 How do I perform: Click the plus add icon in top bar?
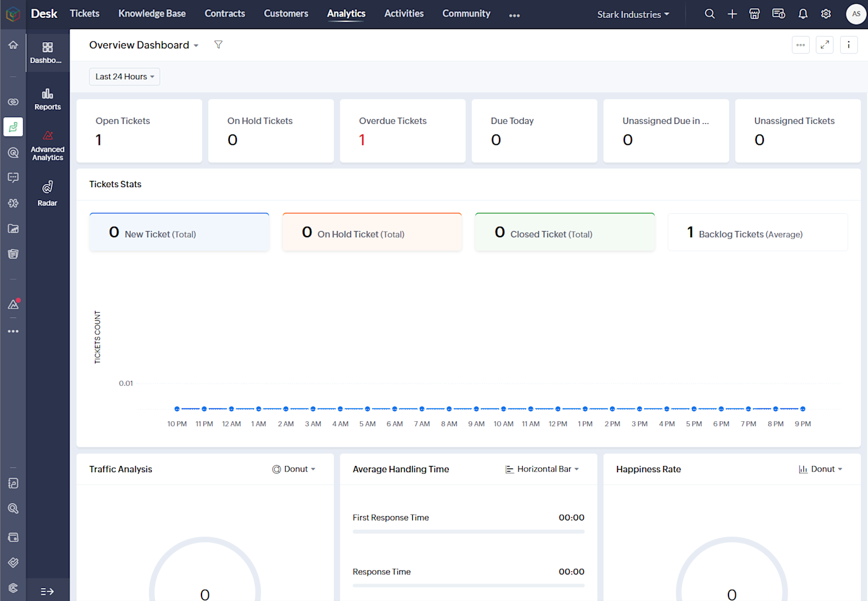click(732, 14)
